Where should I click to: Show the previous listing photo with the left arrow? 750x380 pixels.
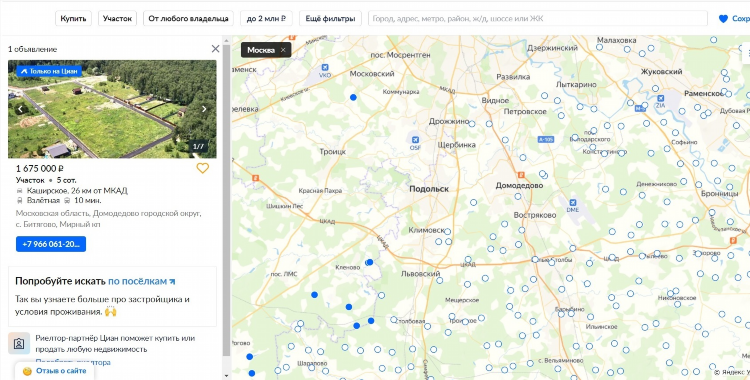[20, 109]
